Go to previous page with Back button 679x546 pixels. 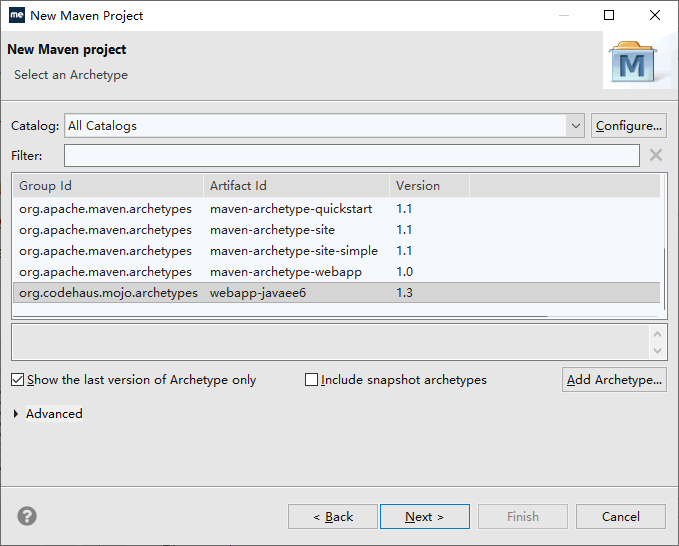click(x=333, y=516)
